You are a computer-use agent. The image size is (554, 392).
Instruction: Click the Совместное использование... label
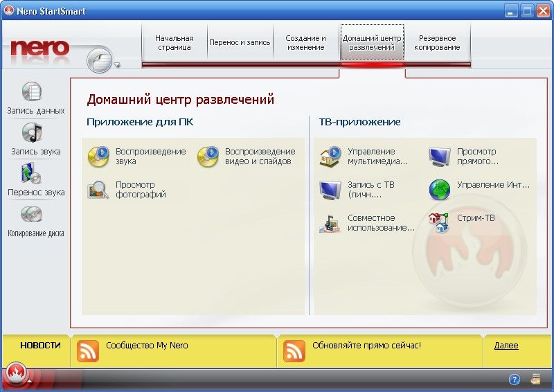pos(381,223)
